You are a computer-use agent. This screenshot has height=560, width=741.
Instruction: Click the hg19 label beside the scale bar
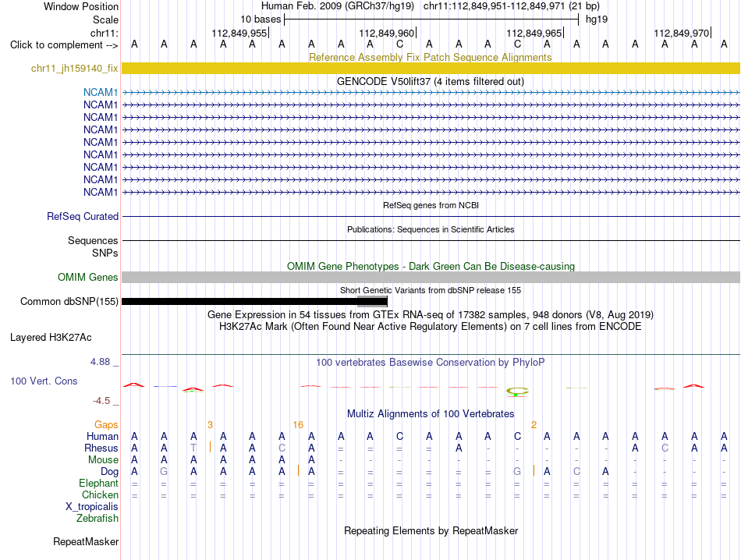597,19
